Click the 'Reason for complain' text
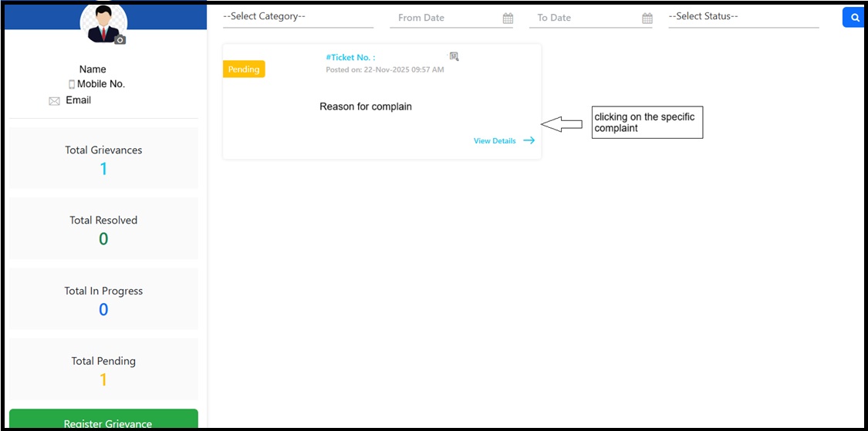868x431 pixels. (366, 106)
